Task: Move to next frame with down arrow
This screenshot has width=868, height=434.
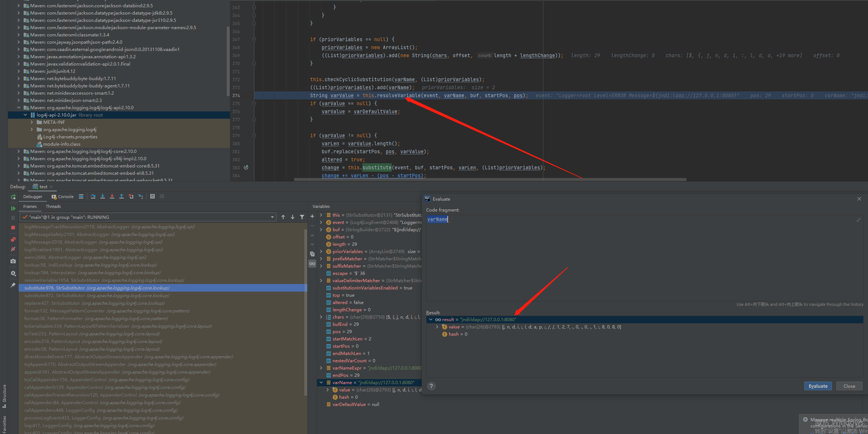Action: click(293, 217)
